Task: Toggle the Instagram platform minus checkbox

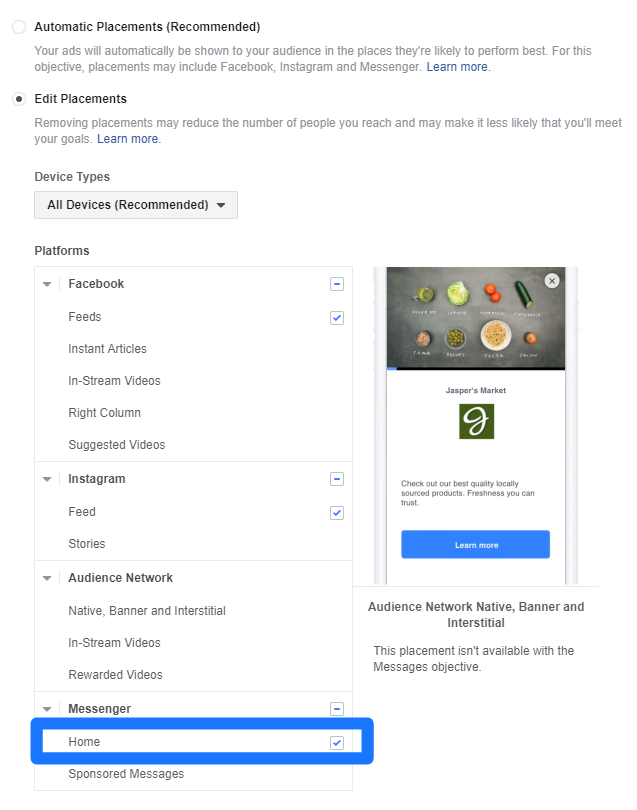Action: 337,479
